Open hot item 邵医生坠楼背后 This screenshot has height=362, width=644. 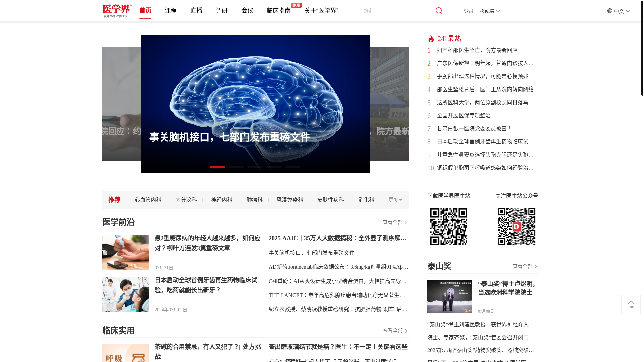coord(485,89)
